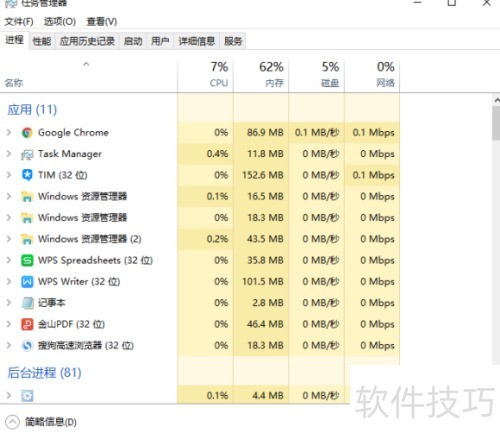Click the WPS Spreadsheets green icon

click(x=27, y=260)
